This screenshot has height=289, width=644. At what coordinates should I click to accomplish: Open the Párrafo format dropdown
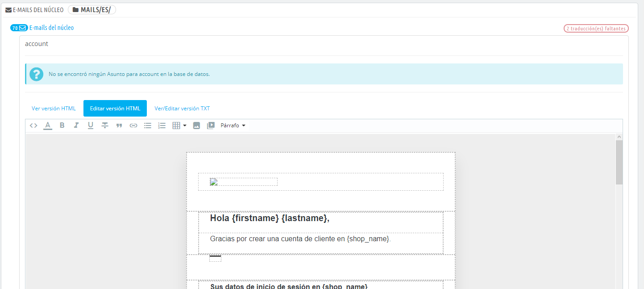[233, 126]
